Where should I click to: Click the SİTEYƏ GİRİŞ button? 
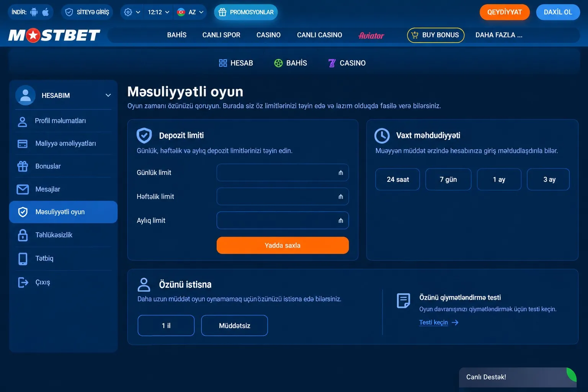(87, 12)
